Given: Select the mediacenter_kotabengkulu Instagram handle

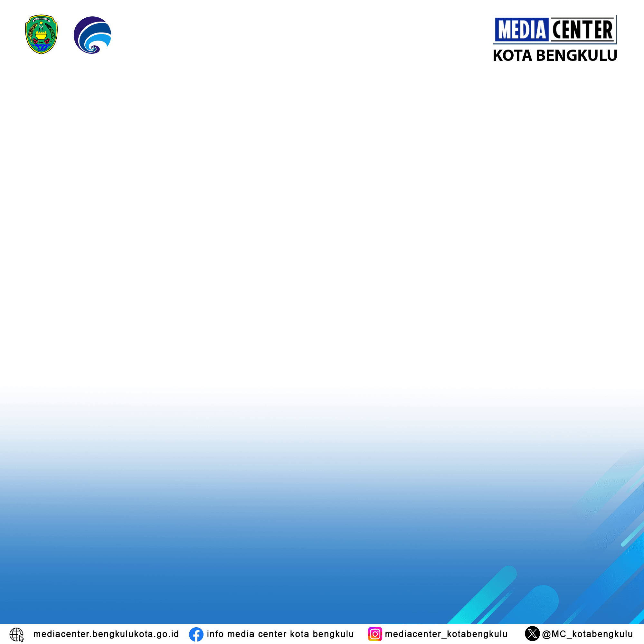Looking at the screenshot, I should pos(446,634).
